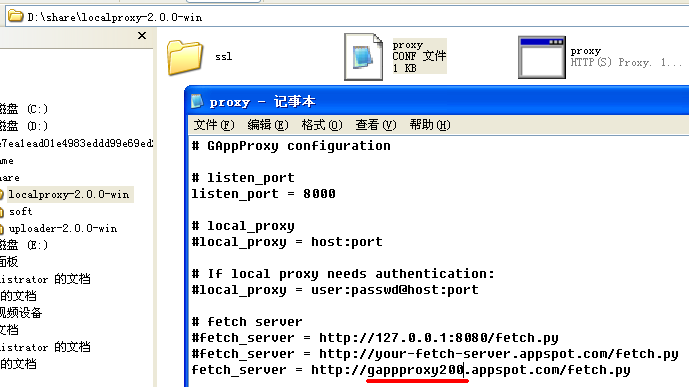689x387 pixels.
Task: Click the 'user:passwd@host:port' line
Action: point(335,289)
